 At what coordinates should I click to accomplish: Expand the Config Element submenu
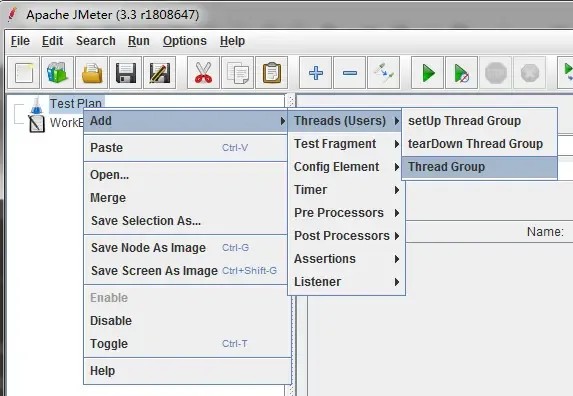(x=346, y=167)
